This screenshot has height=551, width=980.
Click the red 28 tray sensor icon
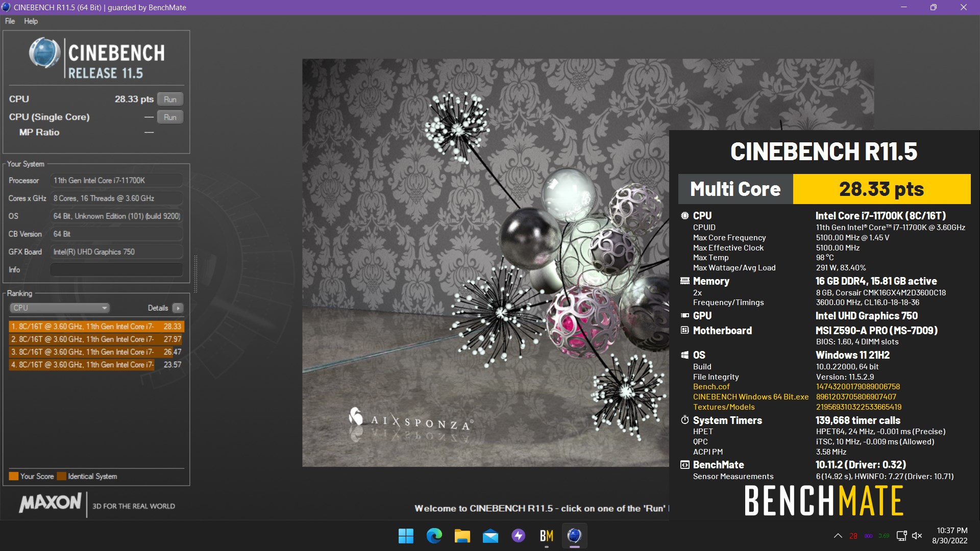tap(853, 536)
